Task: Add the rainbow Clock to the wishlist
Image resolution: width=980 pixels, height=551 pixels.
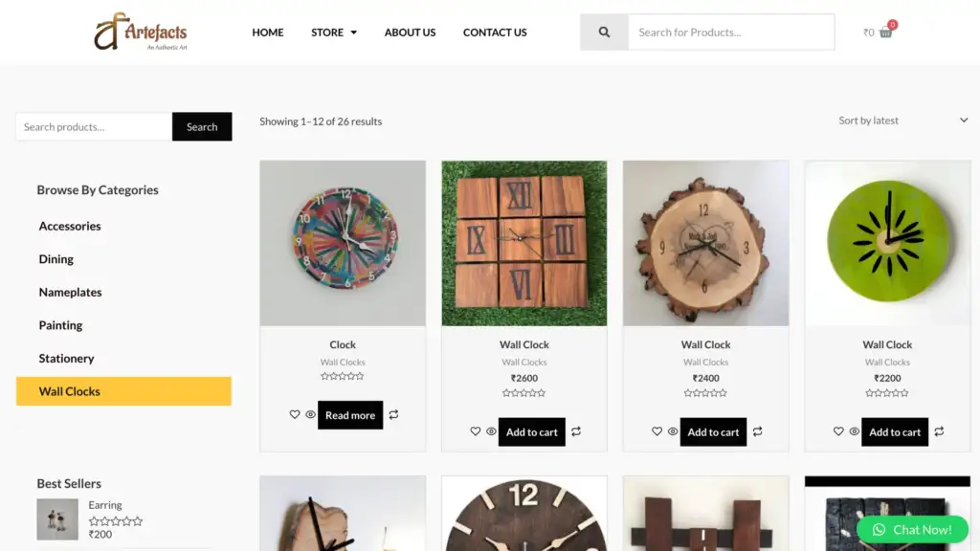Action: pos(295,414)
